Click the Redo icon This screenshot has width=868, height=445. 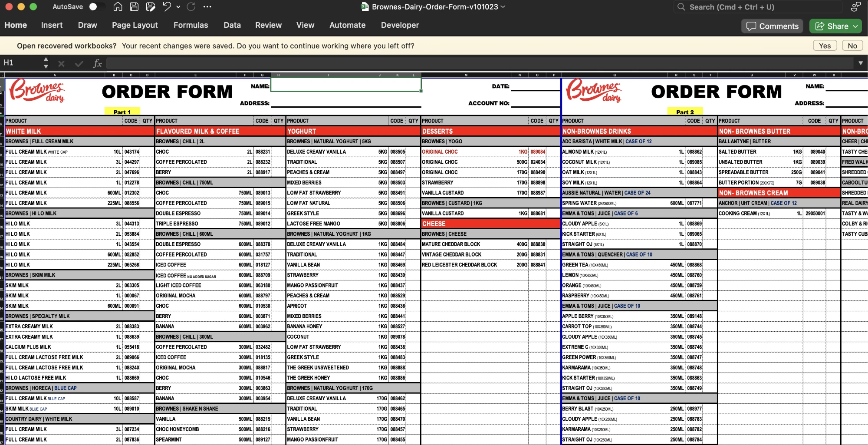pos(191,7)
